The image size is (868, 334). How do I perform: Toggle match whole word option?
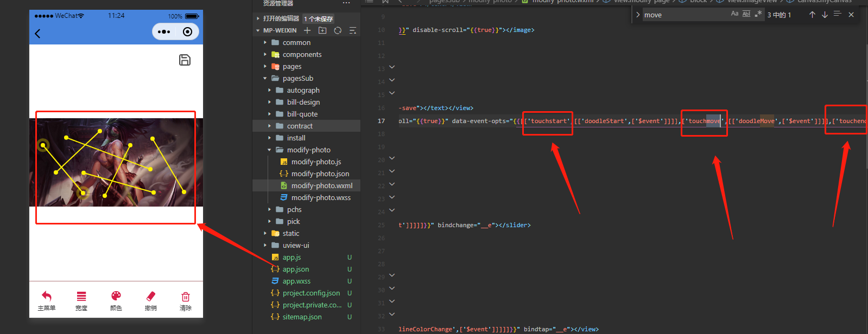pyautogui.click(x=746, y=14)
